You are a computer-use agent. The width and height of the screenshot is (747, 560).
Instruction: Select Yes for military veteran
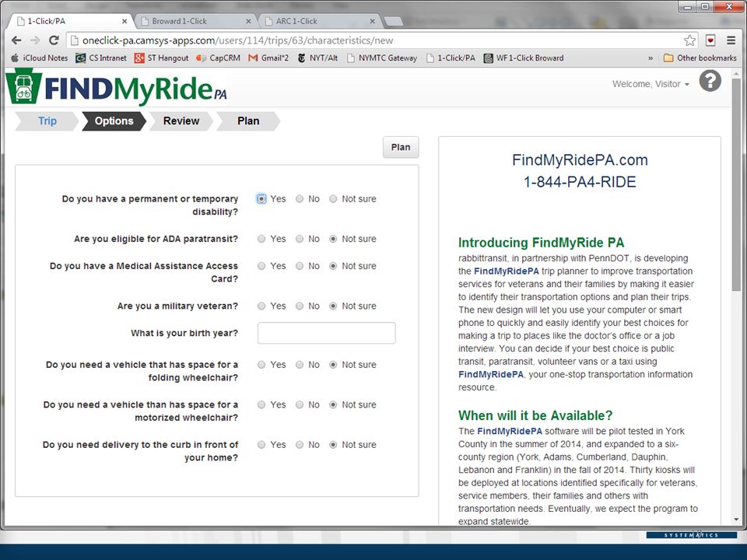pos(261,306)
